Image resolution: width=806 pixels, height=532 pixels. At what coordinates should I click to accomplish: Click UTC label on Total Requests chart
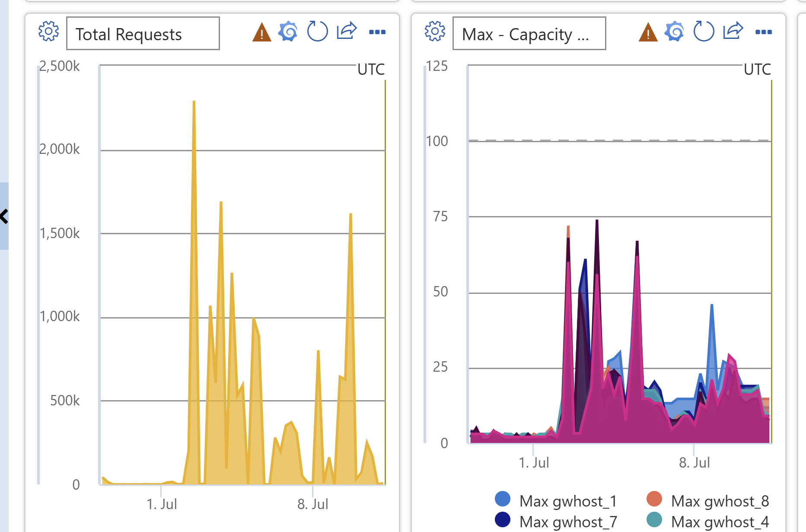371,70
